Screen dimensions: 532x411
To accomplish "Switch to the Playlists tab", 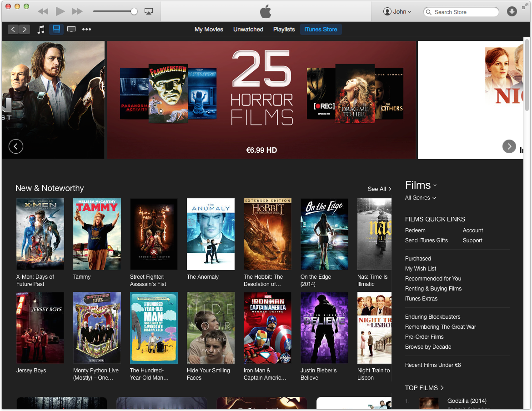I will pos(284,30).
